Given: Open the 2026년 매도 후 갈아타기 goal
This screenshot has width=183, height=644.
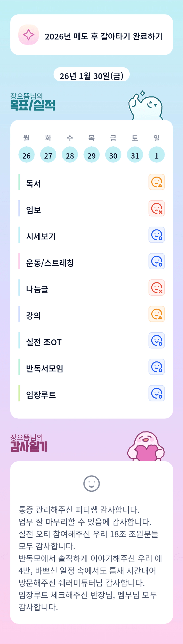Looking at the screenshot, I should (103, 36).
